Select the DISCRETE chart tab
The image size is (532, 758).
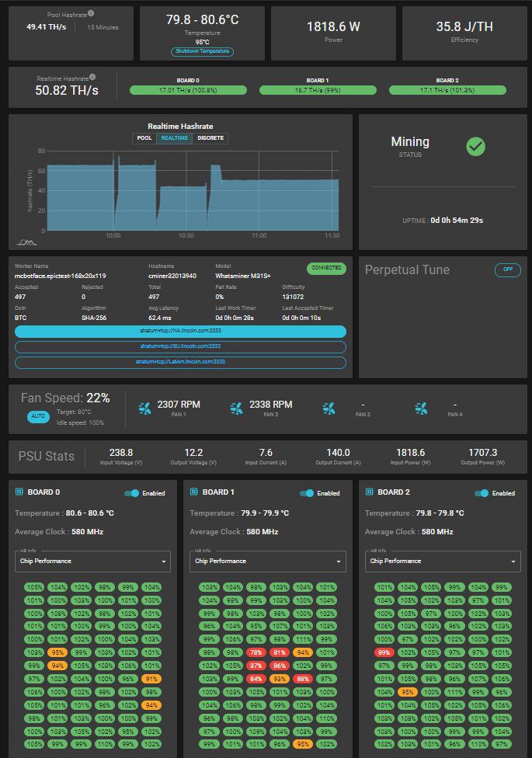[x=210, y=138]
